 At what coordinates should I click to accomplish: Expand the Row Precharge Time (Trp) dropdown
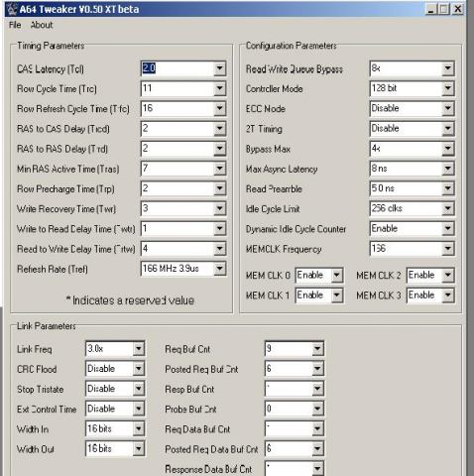pos(219,188)
